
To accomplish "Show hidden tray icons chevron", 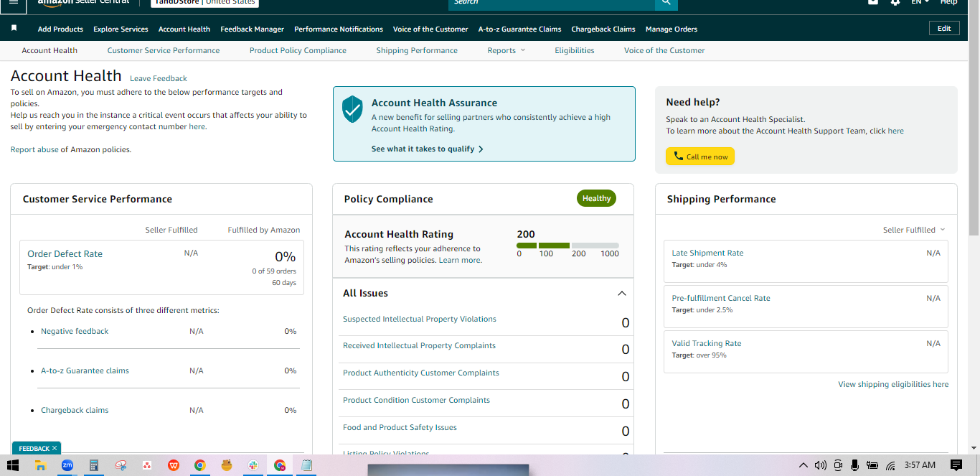I will click(804, 465).
